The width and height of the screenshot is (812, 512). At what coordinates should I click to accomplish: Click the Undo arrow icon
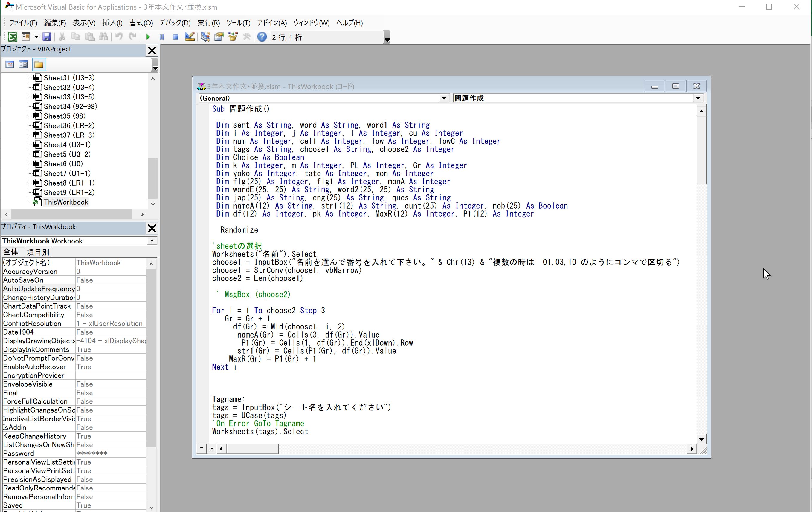(119, 37)
